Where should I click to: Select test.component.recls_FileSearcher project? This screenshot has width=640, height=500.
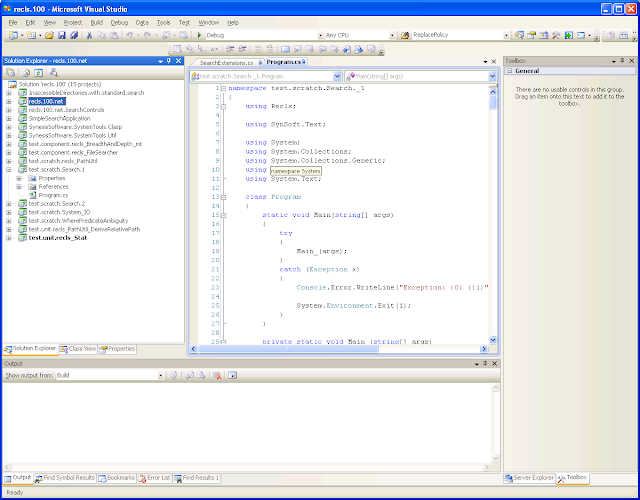pyautogui.click(x=73, y=153)
